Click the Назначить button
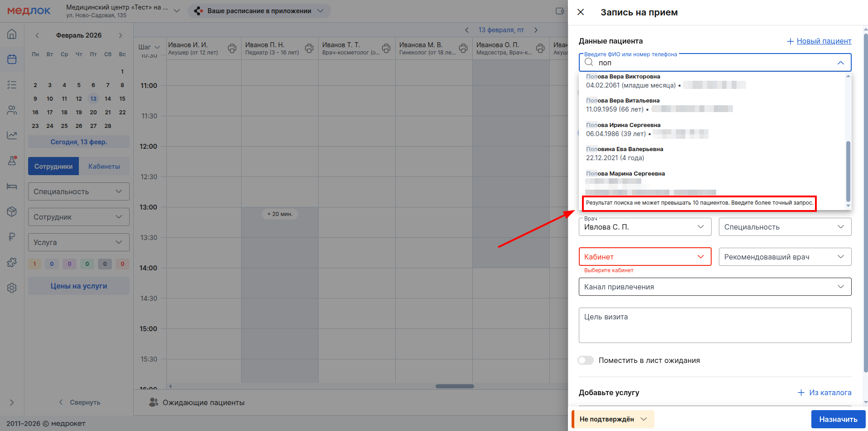868x431 pixels. [x=838, y=419]
